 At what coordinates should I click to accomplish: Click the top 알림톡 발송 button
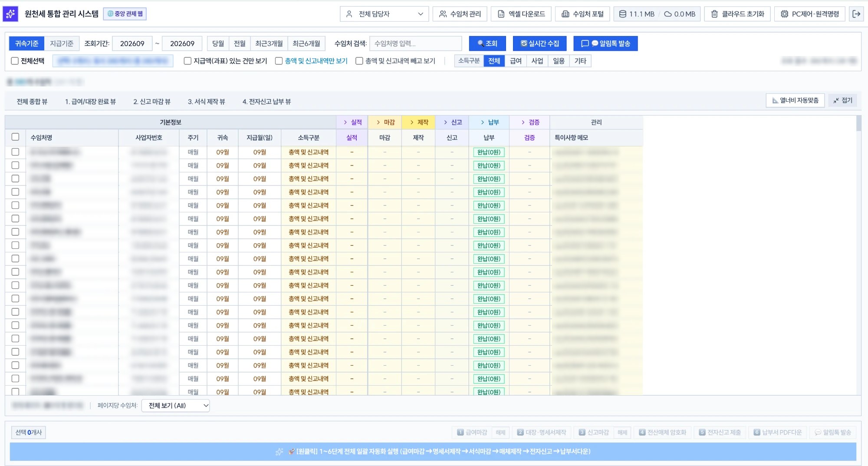point(605,43)
